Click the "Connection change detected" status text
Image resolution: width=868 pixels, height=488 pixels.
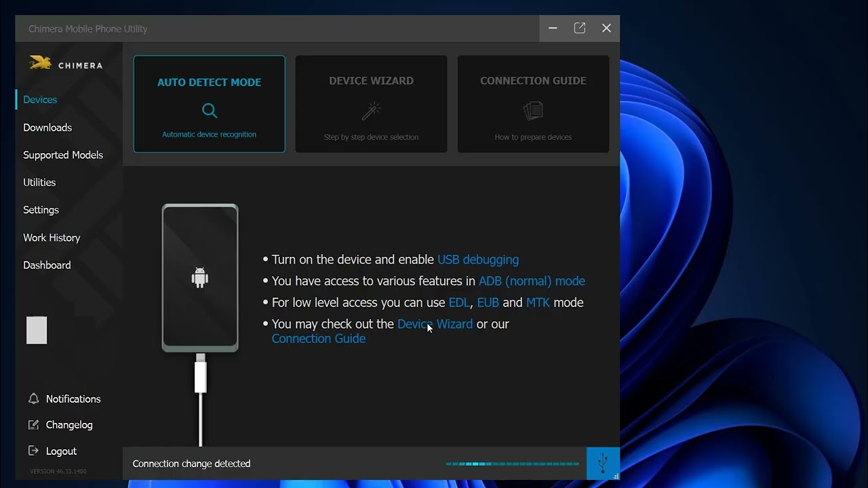pyautogui.click(x=192, y=464)
